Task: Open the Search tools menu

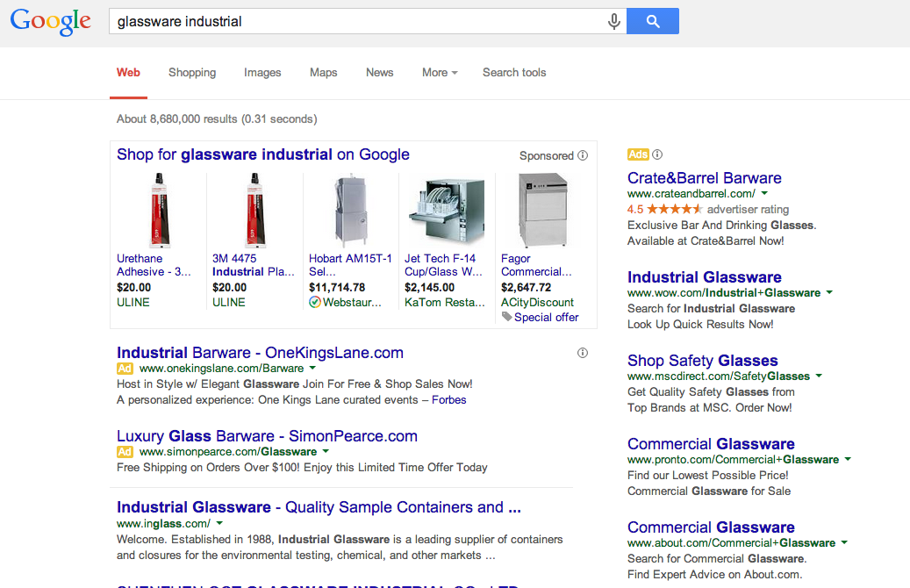Action: pyautogui.click(x=514, y=73)
